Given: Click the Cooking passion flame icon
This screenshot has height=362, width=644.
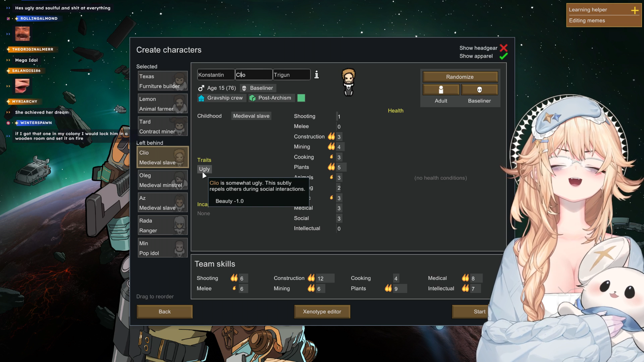Looking at the screenshot, I should 331,157.
